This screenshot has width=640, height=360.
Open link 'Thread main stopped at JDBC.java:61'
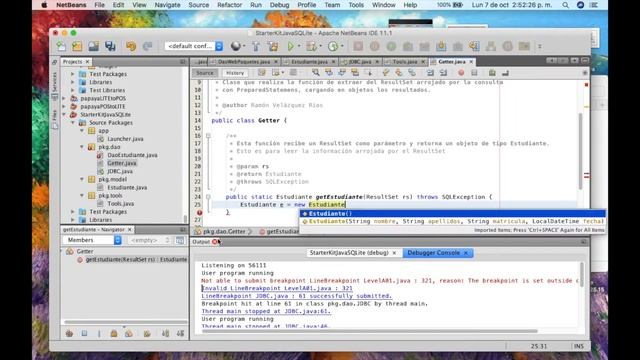[266, 311]
